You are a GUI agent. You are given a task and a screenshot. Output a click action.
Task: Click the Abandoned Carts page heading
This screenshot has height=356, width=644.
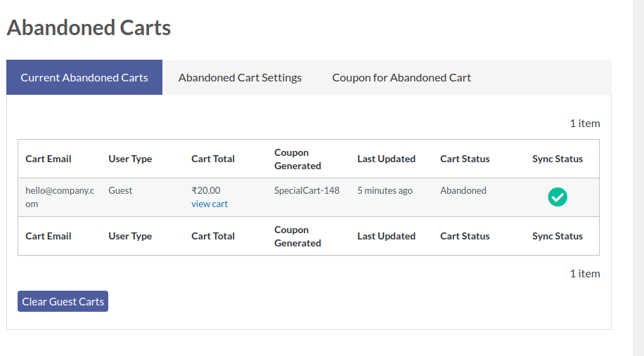tap(89, 27)
